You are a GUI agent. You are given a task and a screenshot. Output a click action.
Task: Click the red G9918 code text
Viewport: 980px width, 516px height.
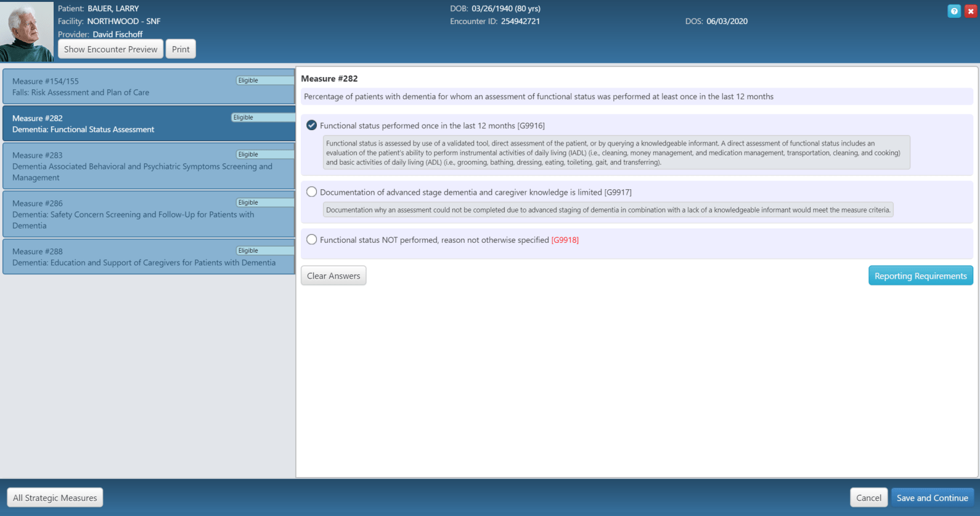coord(565,240)
